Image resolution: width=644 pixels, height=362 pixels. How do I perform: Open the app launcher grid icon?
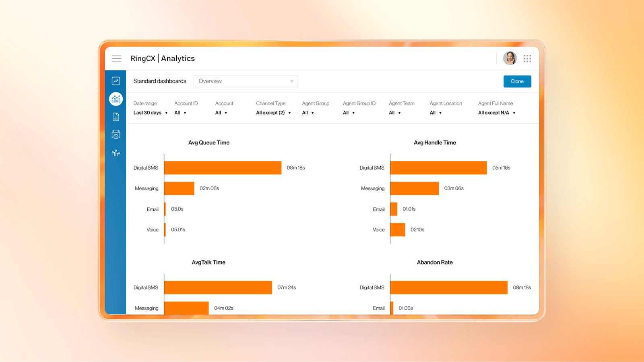527,59
